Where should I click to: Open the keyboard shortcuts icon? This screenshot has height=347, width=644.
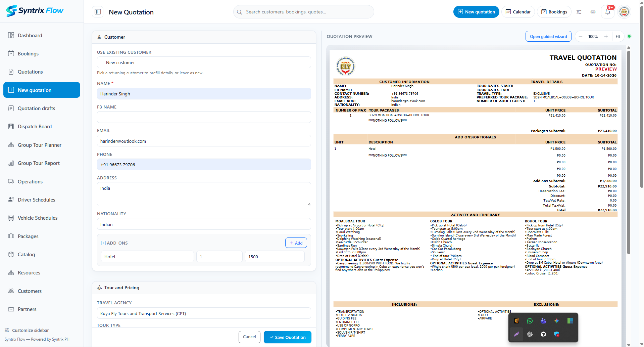pyautogui.click(x=593, y=12)
